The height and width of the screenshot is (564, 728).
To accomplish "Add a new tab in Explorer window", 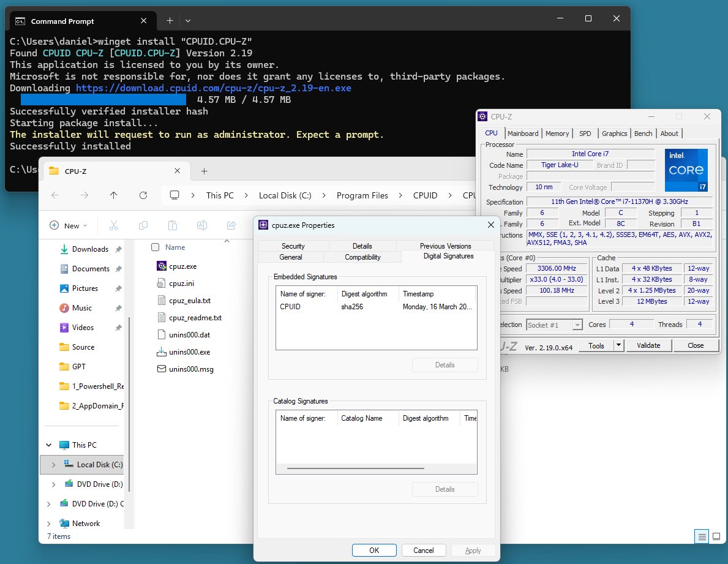I will point(204,171).
